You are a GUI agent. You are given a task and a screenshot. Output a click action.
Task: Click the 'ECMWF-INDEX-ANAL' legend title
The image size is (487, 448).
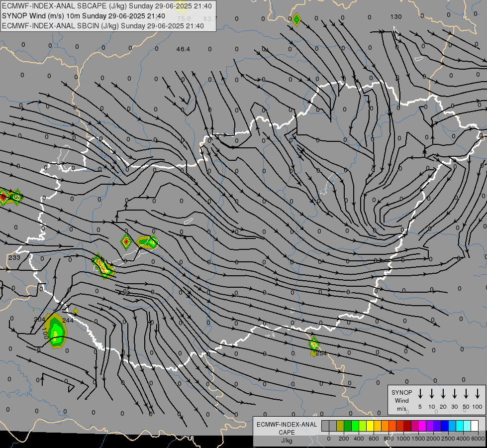[x=287, y=425]
